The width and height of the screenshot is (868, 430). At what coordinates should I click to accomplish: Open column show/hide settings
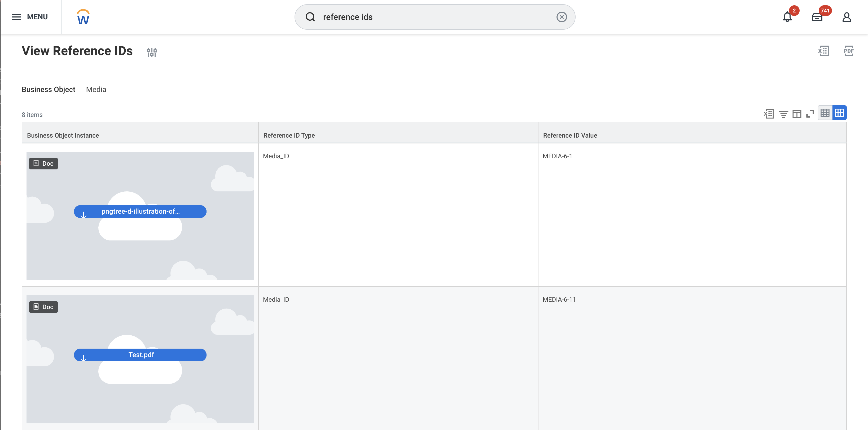click(797, 114)
